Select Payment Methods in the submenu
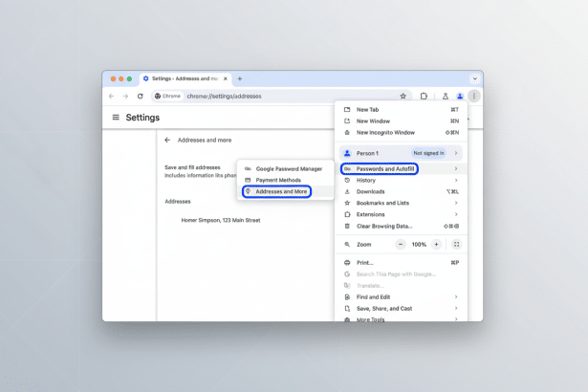Screen dimensions: 588x392 tap(285, 180)
